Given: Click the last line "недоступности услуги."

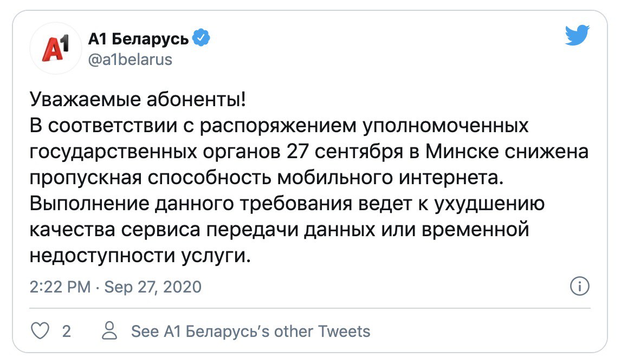Looking at the screenshot, I should 140,255.
